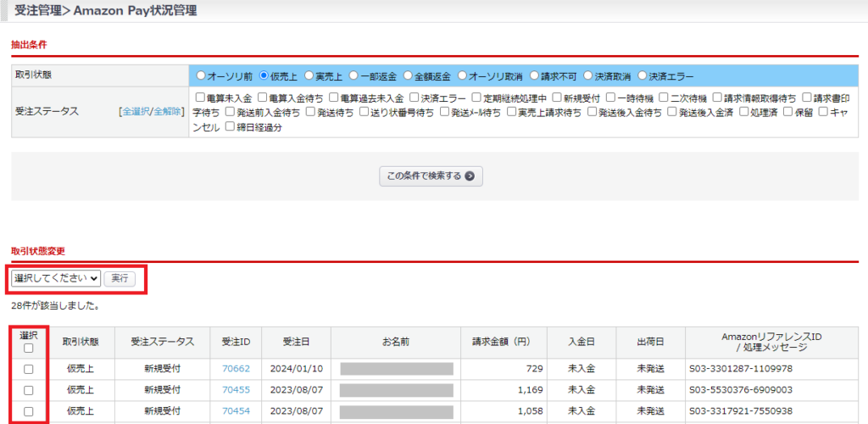Check the 締日経過分 checkbox

point(231,127)
